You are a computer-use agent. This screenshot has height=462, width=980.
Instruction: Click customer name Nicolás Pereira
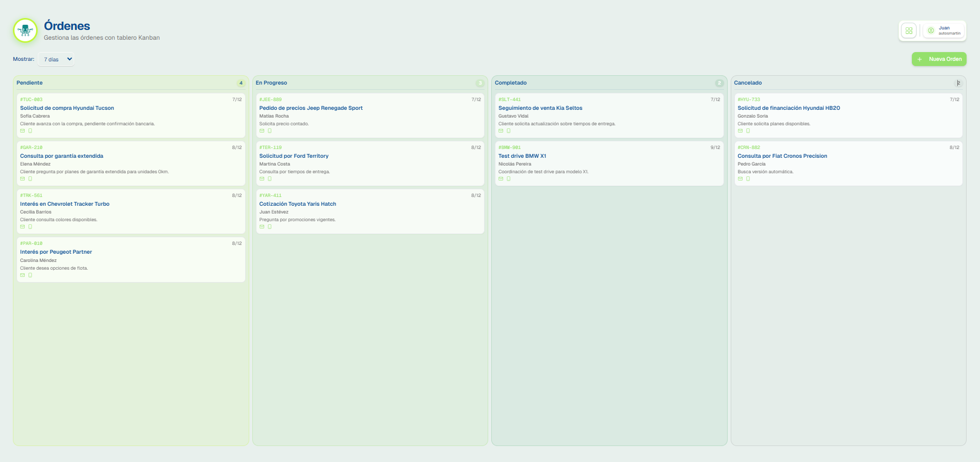(x=515, y=164)
